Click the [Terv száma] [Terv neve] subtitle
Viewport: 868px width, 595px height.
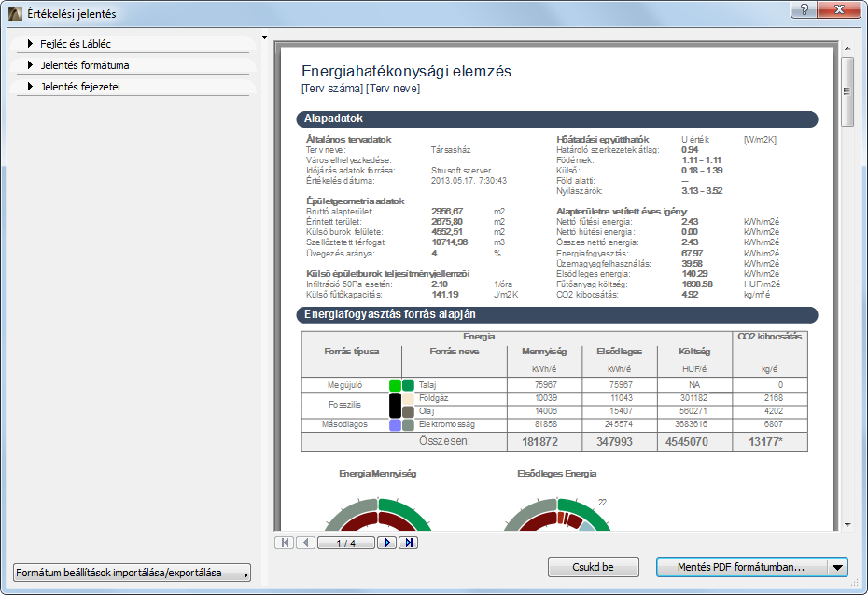[x=360, y=89]
